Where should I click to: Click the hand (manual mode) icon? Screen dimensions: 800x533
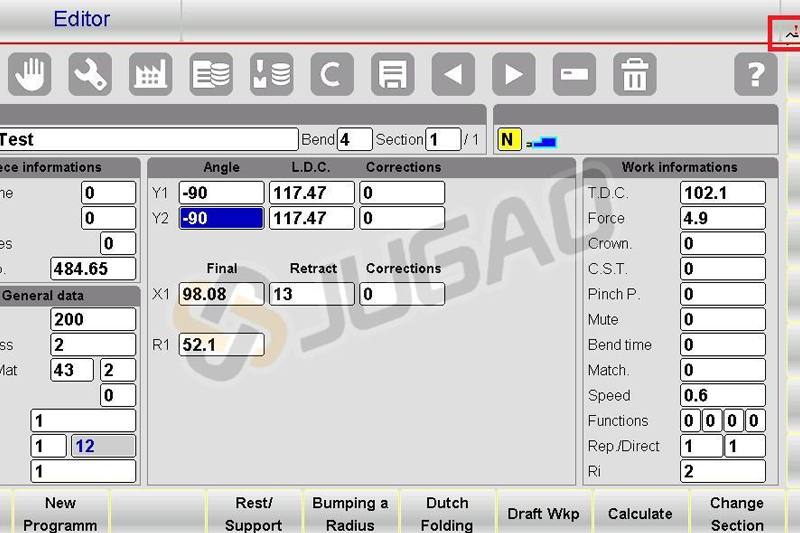tap(30, 74)
